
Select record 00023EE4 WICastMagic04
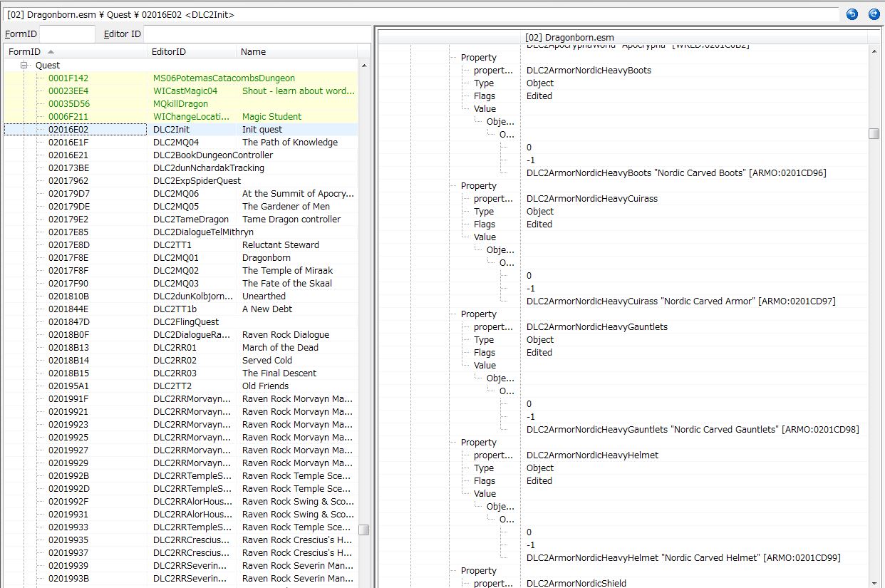point(181,91)
